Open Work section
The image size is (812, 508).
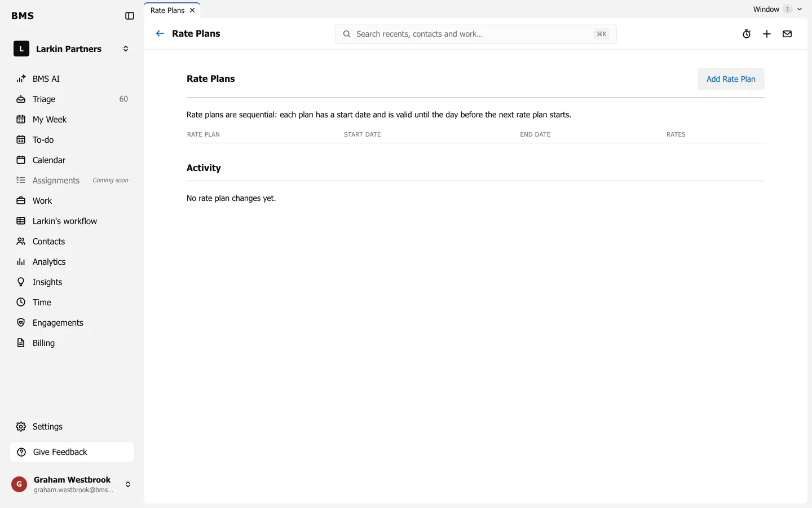point(72,200)
